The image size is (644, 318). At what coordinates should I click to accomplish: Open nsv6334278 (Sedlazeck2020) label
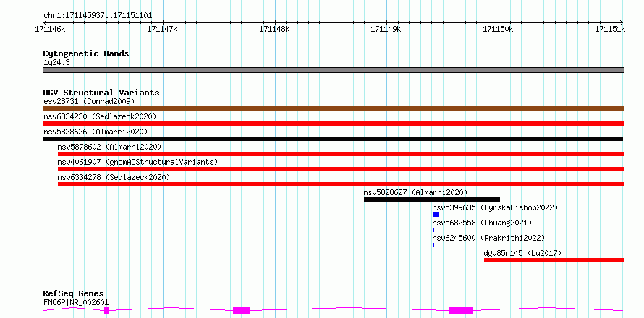[114, 177]
